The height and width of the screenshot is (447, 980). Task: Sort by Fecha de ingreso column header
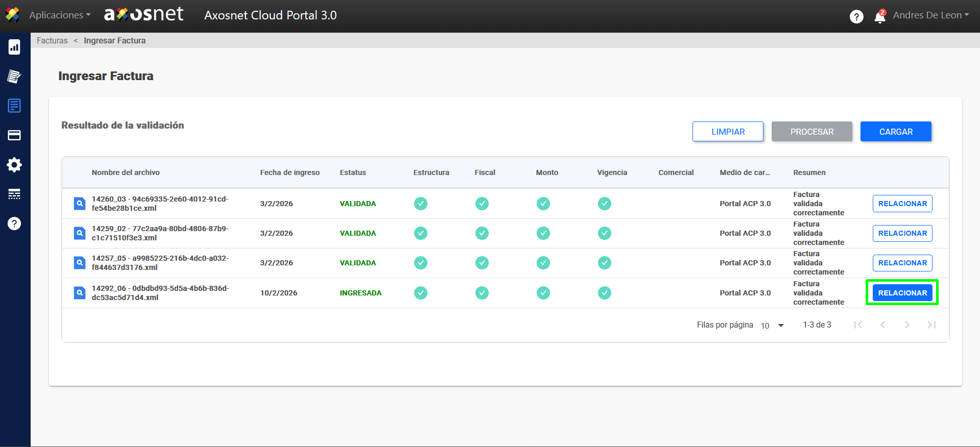(290, 172)
